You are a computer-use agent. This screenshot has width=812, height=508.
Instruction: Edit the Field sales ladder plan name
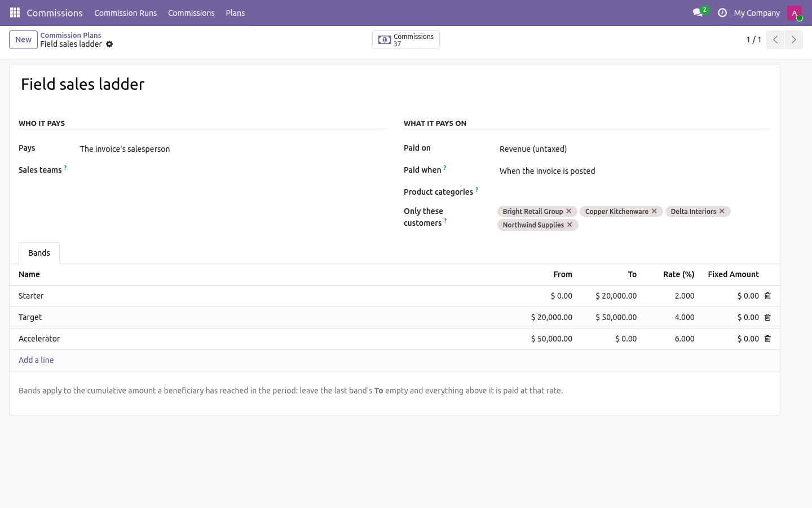pyautogui.click(x=395, y=84)
